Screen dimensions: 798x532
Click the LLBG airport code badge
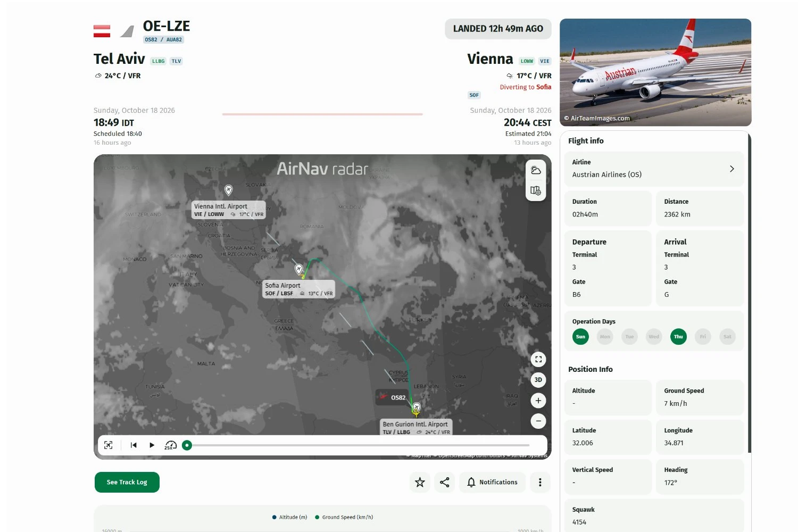tap(158, 61)
